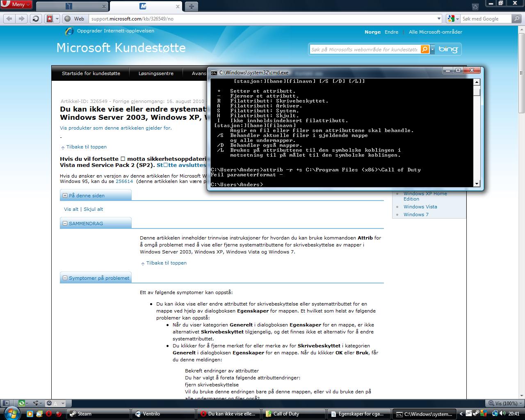Focus the Søk med Google field
Viewport: 525px width, 420px height.
486,18
